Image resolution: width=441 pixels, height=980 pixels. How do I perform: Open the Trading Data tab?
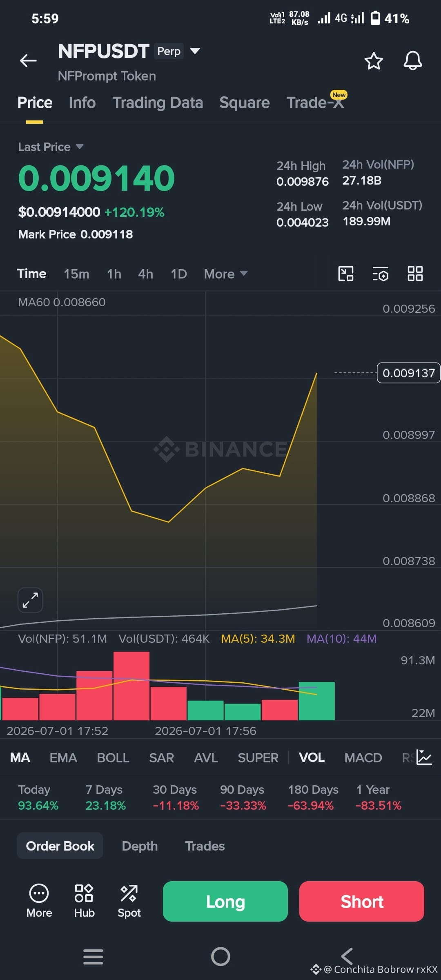coord(158,102)
